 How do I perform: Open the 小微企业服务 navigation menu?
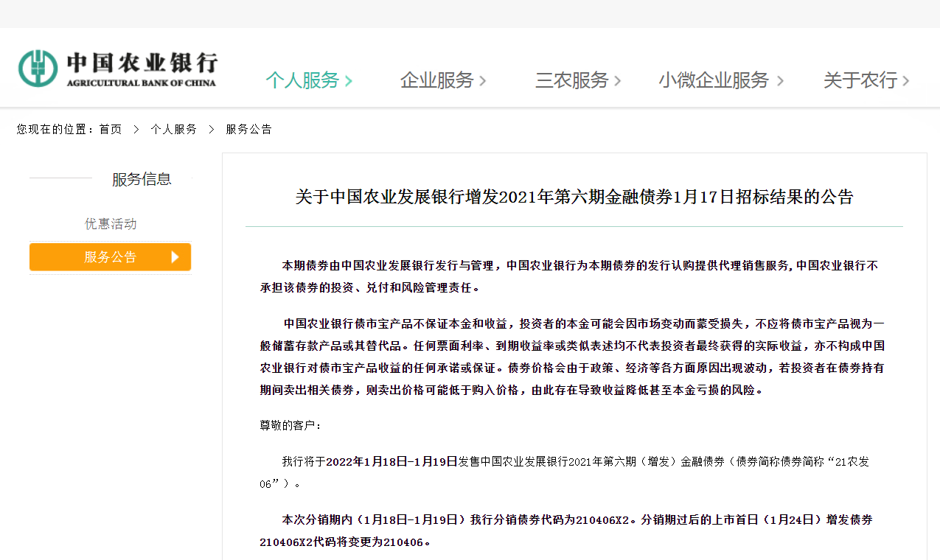[714, 80]
